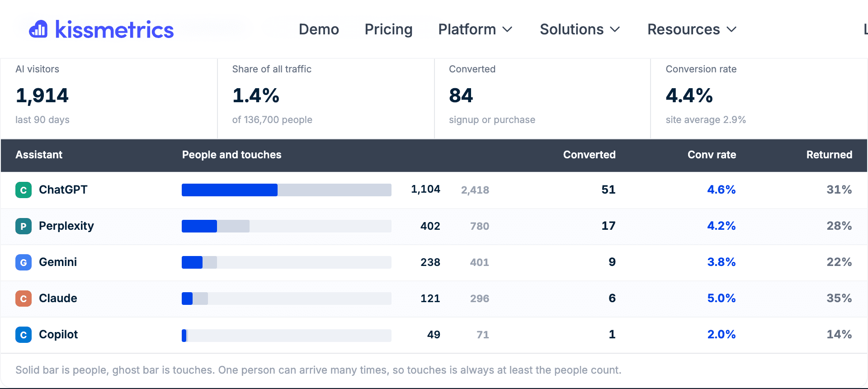Viewport: 868px width, 389px height.
Task: Click the 84 converted summary value
Action: point(461,95)
